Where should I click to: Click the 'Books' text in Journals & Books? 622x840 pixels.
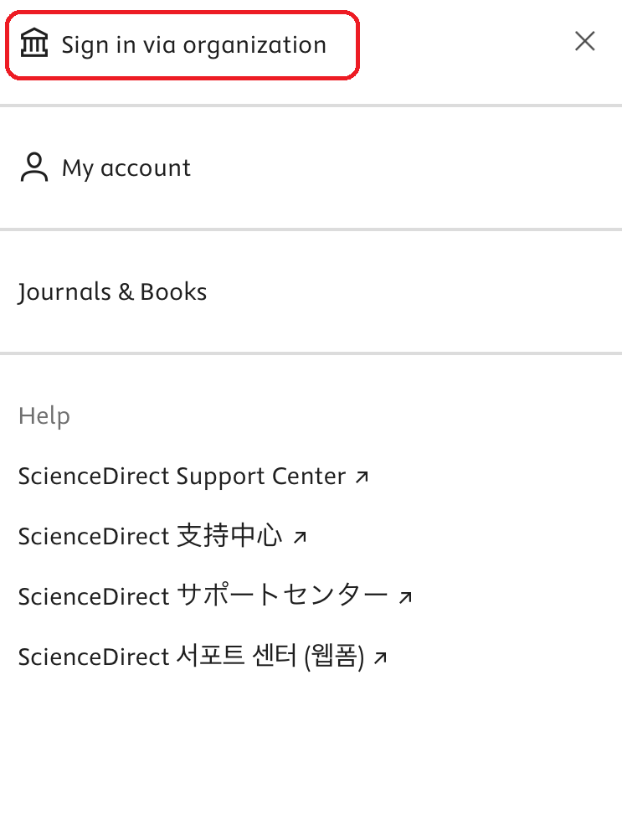point(173,292)
